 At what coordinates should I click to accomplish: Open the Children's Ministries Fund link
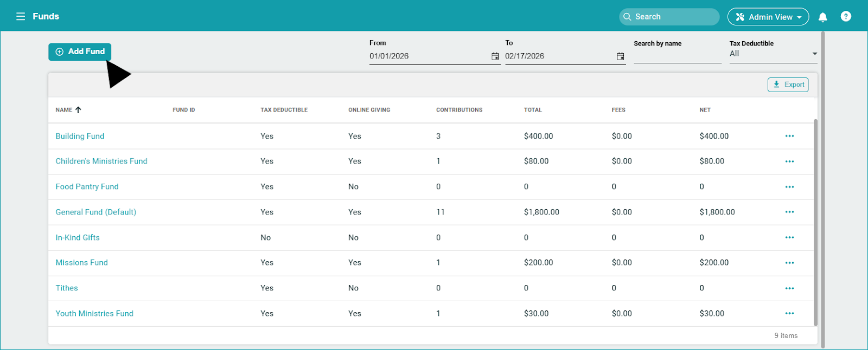101,161
